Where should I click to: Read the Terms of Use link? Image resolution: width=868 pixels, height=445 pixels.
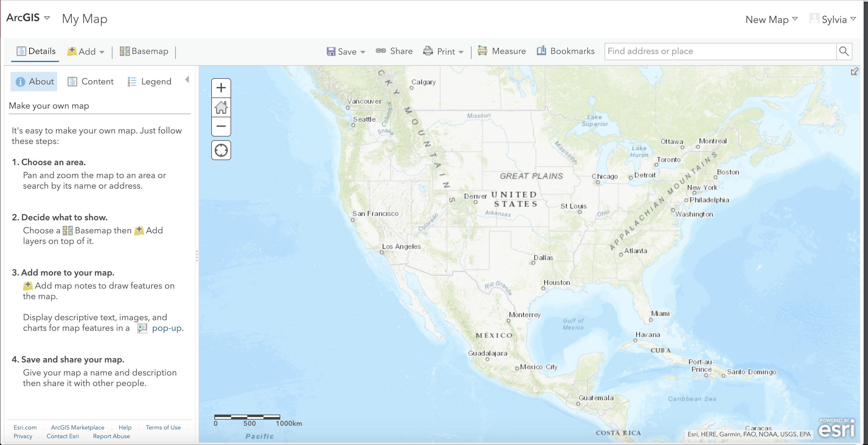click(x=163, y=428)
